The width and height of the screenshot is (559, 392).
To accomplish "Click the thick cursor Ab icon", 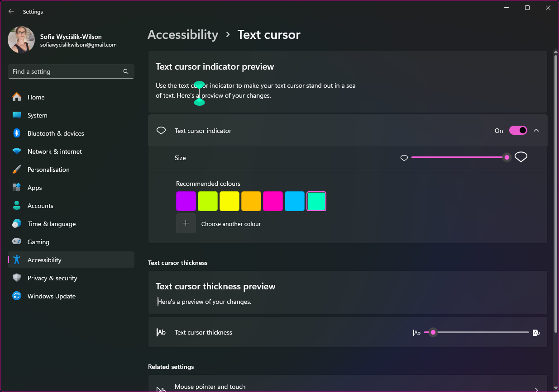I will (x=536, y=332).
